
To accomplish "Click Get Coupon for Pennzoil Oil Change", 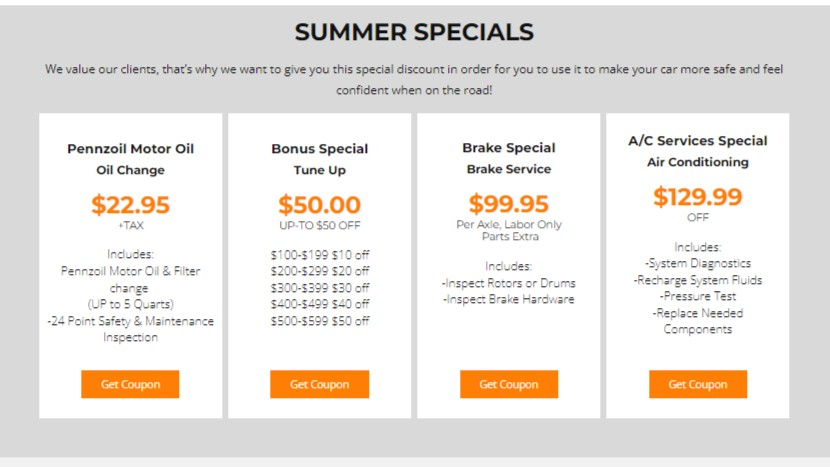I will pyautogui.click(x=130, y=384).
